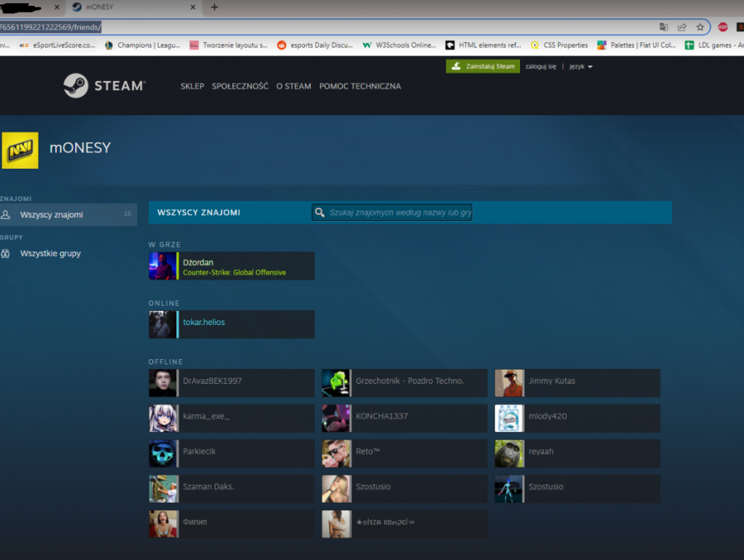The height and width of the screenshot is (560, 744).
Task: Click the new tab plus button
Action: 214,7
